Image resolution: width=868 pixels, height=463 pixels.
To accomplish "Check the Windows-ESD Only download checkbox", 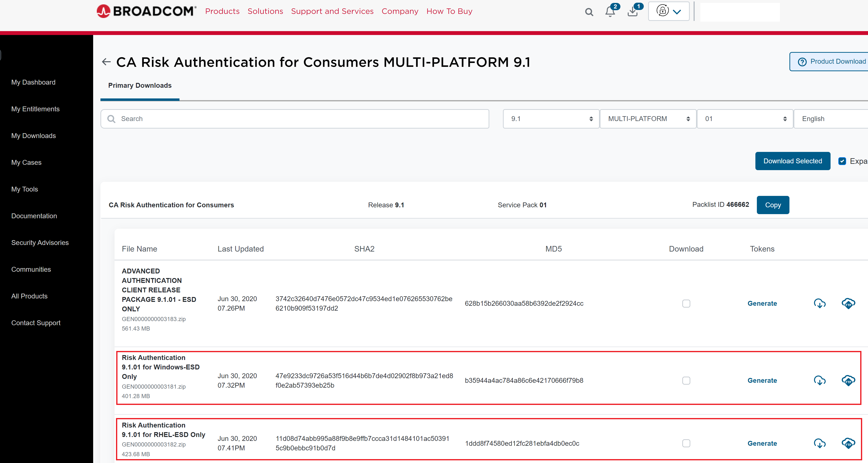I will tap(686, 381).
